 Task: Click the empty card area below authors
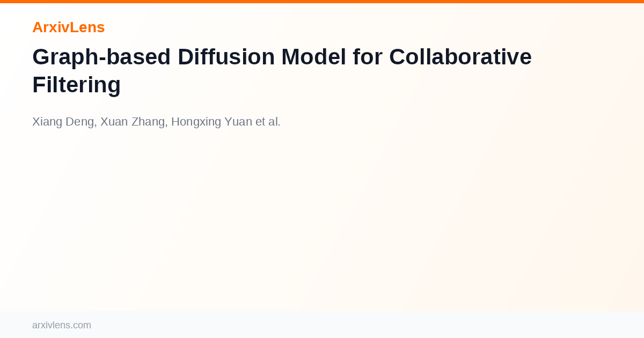(322, 220)
